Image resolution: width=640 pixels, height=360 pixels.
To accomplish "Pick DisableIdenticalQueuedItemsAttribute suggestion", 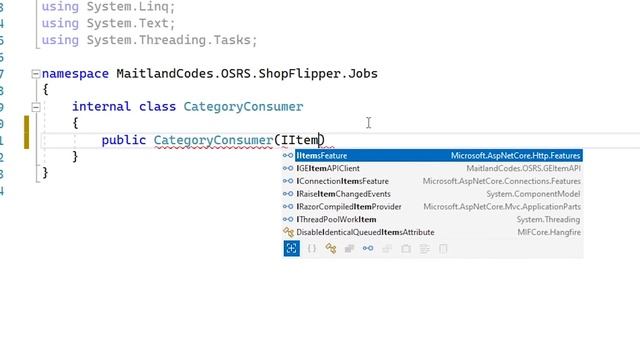I will pyautogui.click(x=432, y=232).
